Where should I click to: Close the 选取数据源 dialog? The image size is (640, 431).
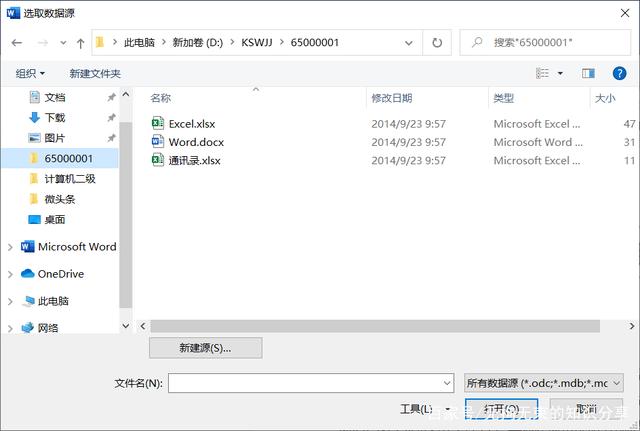[x=624, y=13]
